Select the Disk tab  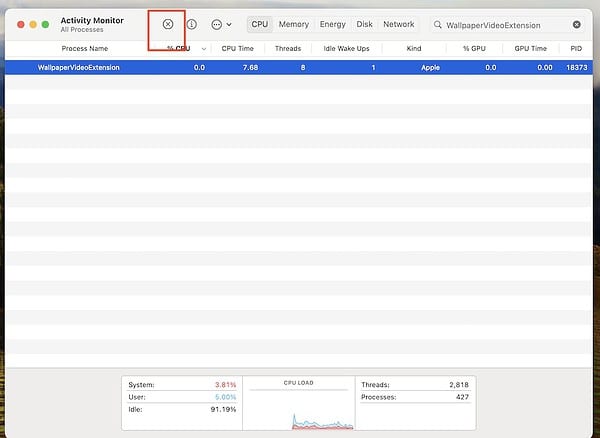364,24
